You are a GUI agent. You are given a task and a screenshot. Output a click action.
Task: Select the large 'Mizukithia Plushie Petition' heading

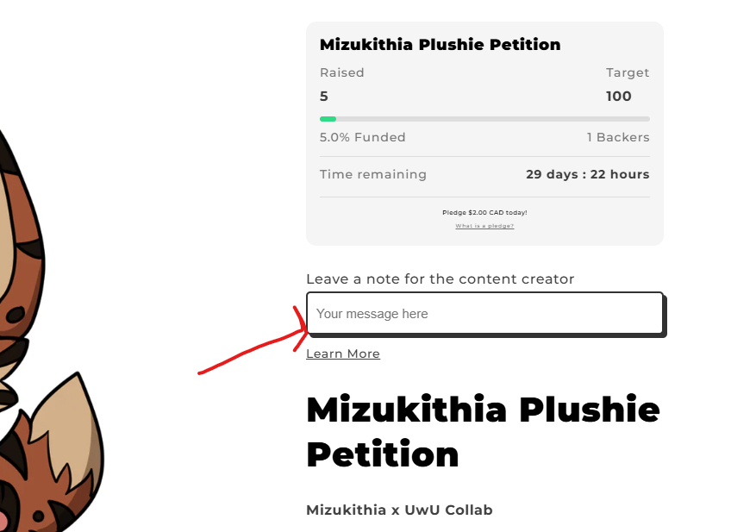click(483, 432)
